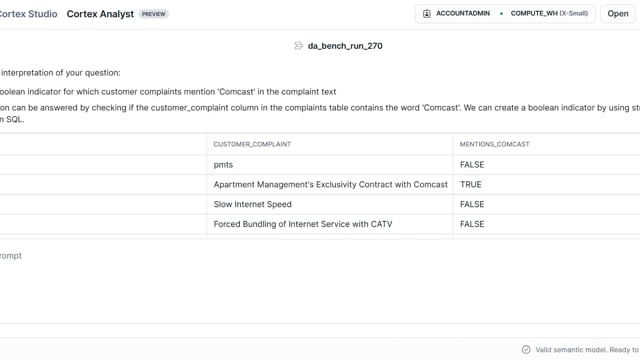Sort by CUSTOMER_COMPLAINT column header

pyautogui.click(x=252, y=144)
